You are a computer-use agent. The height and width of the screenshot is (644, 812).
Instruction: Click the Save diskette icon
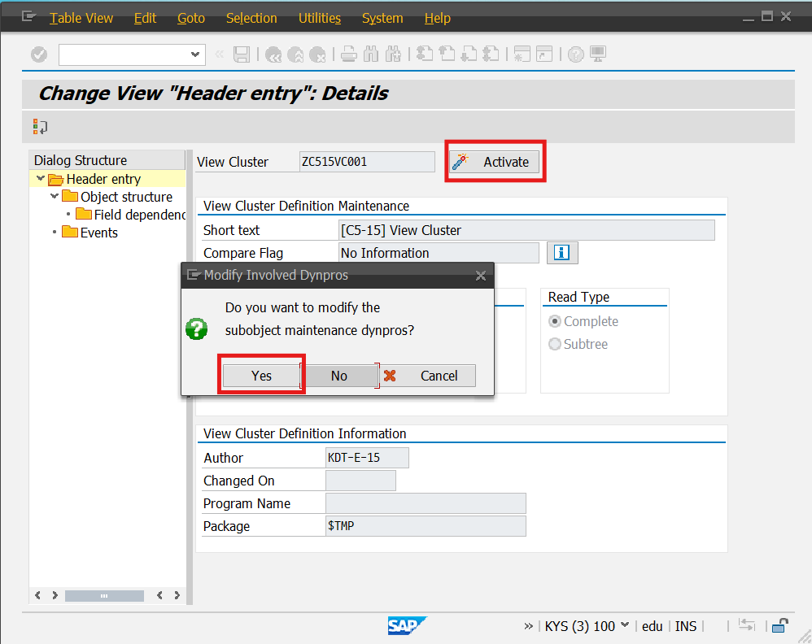pyautogui.click(x=242, y=54)
